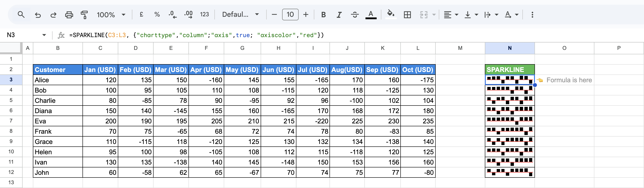Open the Name box dropdown arrow
The image size is (644, 188).
(x=44, y=35)
